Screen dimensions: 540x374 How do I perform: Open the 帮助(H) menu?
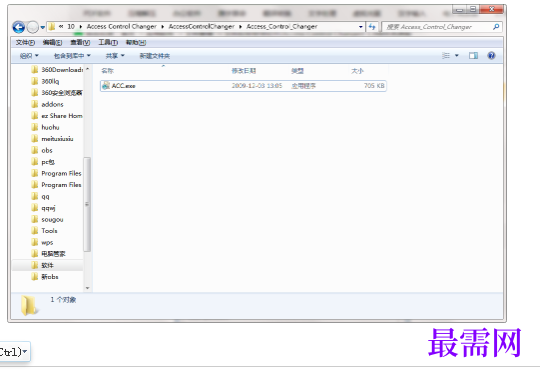pos(136,42)
